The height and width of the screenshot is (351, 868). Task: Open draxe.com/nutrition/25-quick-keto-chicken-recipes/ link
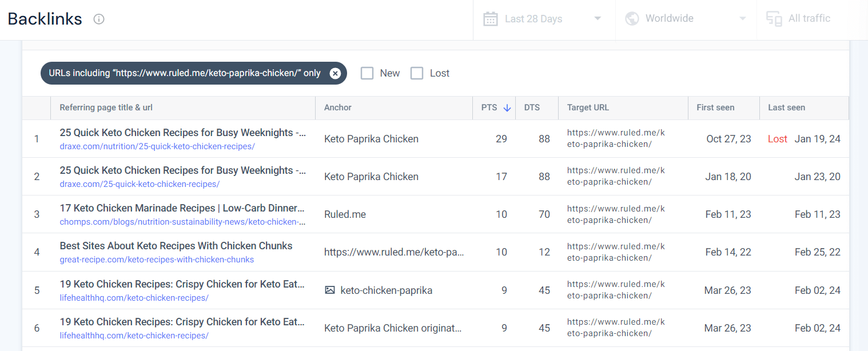point(157,146)
